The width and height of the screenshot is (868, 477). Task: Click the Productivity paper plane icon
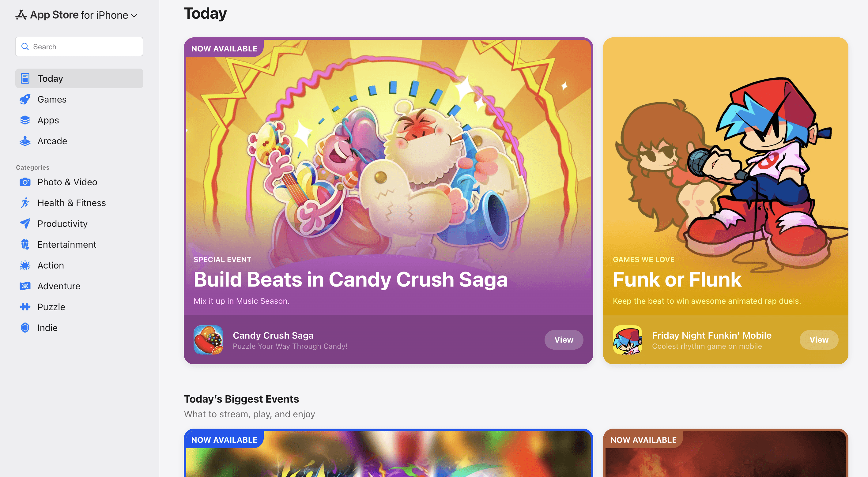click(x=25, y=223)
